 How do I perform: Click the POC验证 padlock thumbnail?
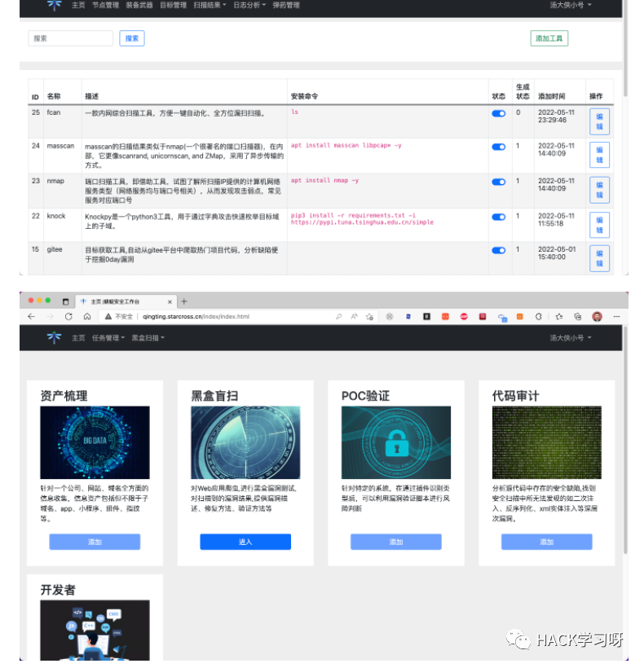pyautogui.click(x=396, y=442)
